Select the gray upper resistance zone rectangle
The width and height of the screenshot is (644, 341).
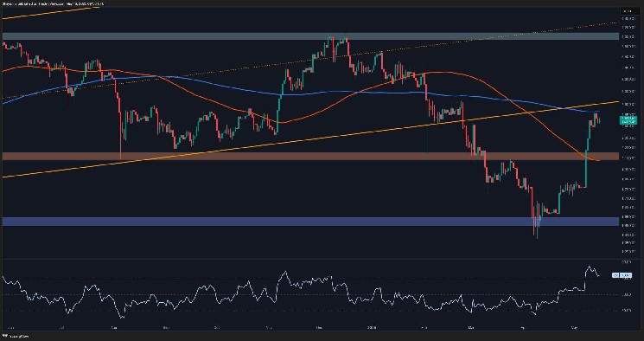point(310,36)
